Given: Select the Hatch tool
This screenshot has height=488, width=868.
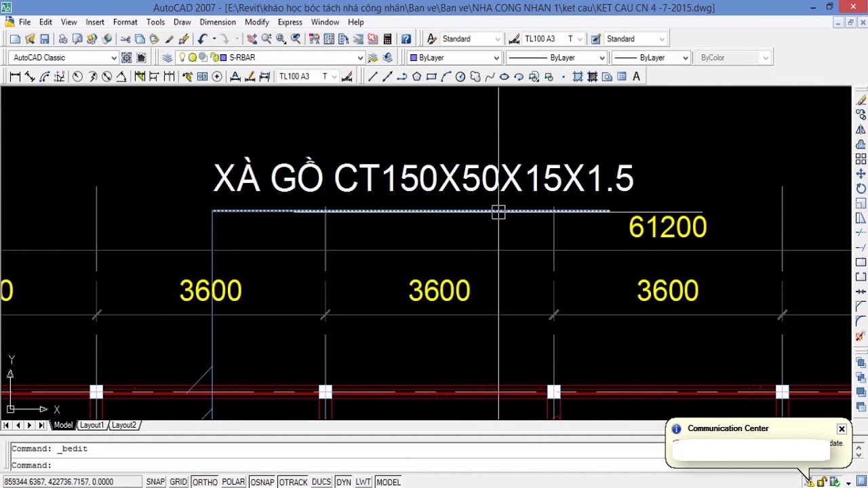Looking at the screenshot, I should (x=578, y=77).
